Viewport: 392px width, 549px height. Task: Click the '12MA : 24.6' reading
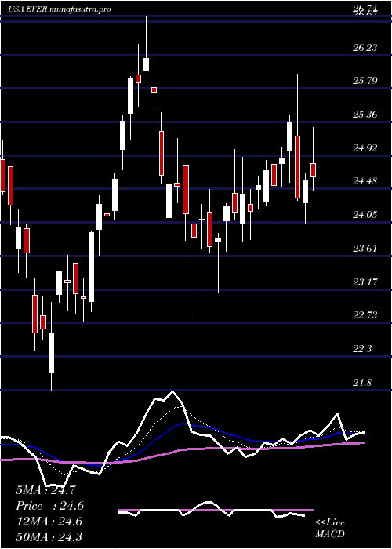click(x=49, y=522)
